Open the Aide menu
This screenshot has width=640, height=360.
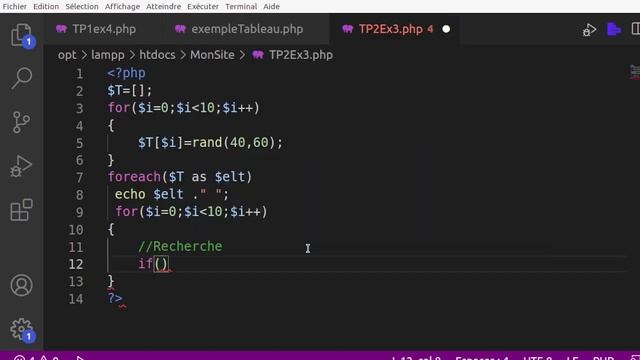point(271,7)
